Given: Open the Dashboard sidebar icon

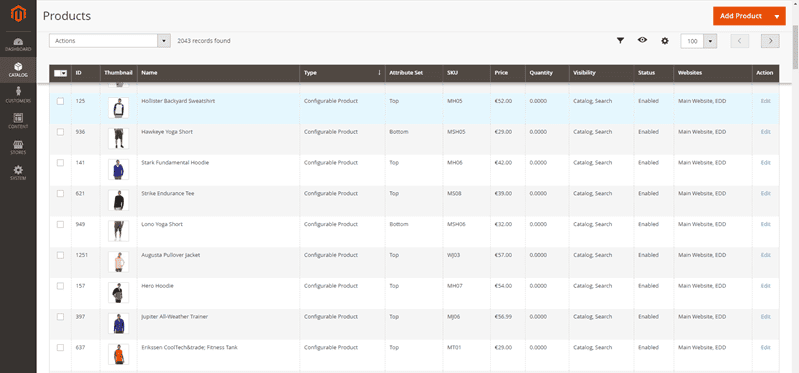Looking at the screenshot, I should point(18,44).
